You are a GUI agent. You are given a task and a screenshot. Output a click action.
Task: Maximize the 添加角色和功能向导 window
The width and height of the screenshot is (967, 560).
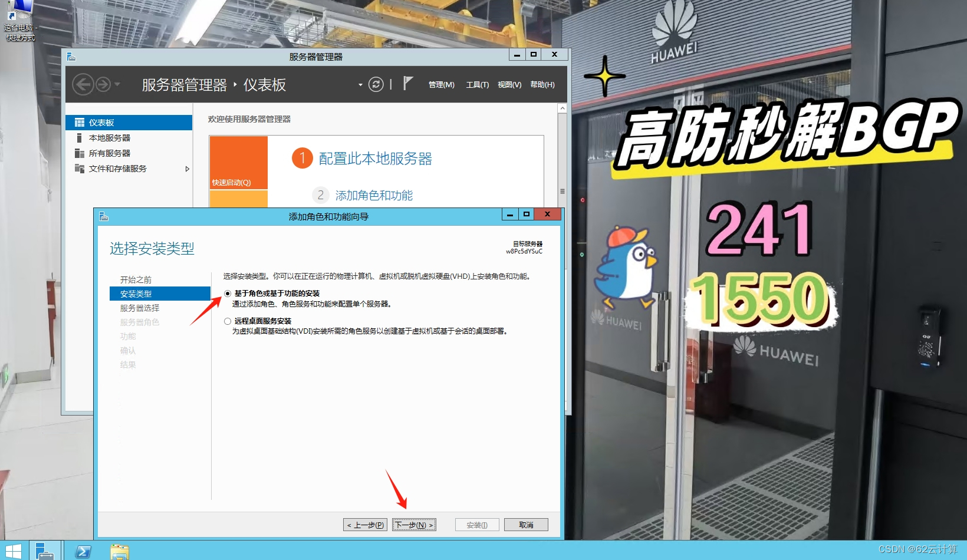click(x=526, y=215)
